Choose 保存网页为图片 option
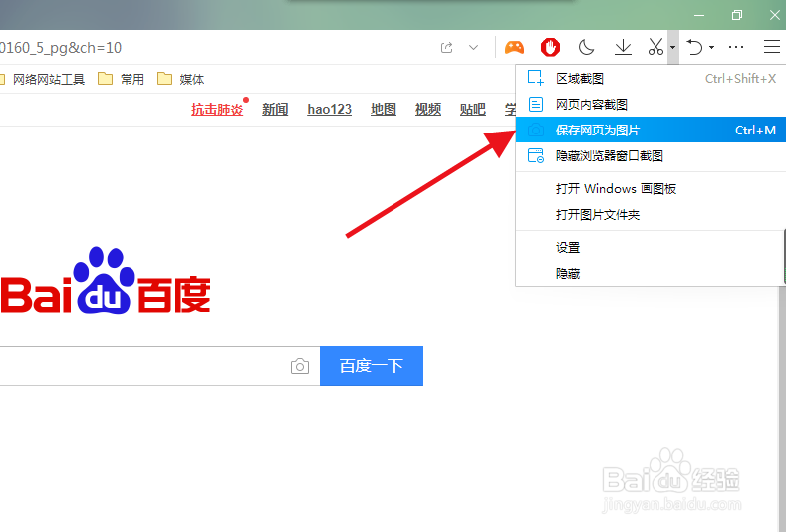 click(x=651, y=130)
